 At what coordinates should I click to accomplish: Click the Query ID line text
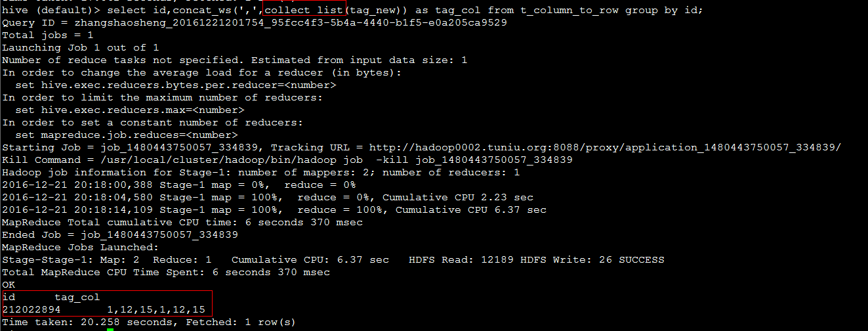coord(255,23)
